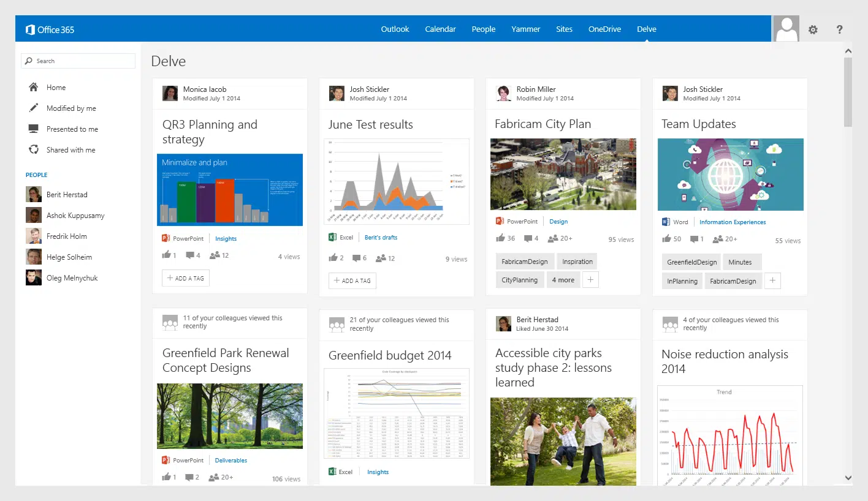Open Accessible city parks study title
Image resolution: width=868 pixels, height=501 pixels.
[x=554, y=367]
